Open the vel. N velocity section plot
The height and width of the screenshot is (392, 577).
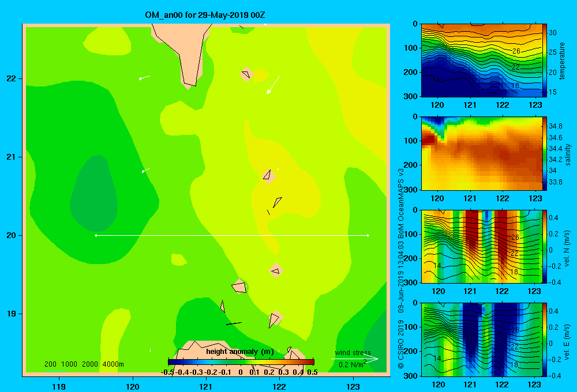(482, 246)
